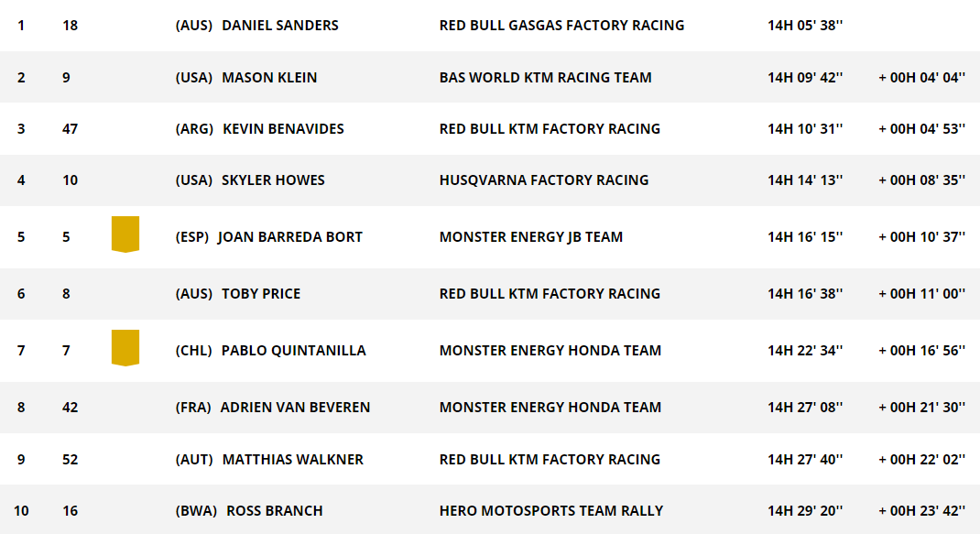Select bib number 47 in row three
980x534 pixels.
[x=70, y=129]
